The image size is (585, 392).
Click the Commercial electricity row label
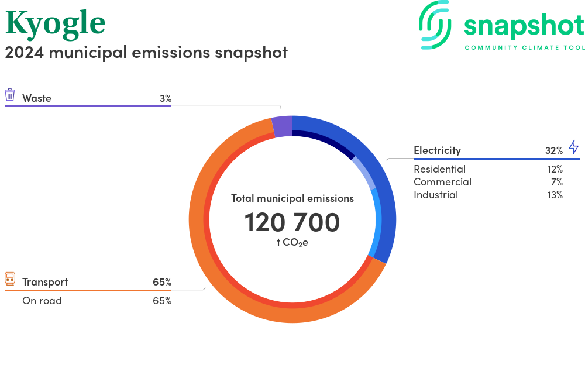click(x=442, y=182)
